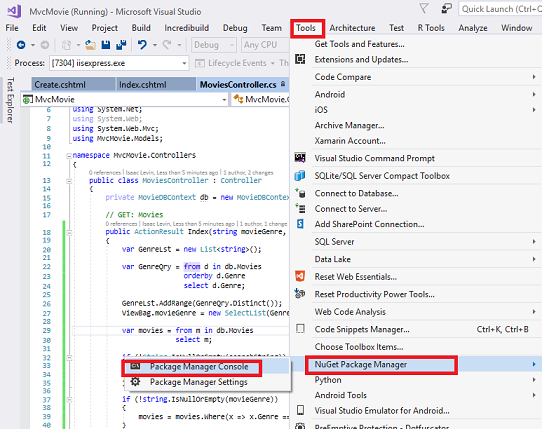Collapse the namespace MvcMovie.Controllers block
Image resolution: width=542 pixels, height=429 pixels.
(69, 156)
